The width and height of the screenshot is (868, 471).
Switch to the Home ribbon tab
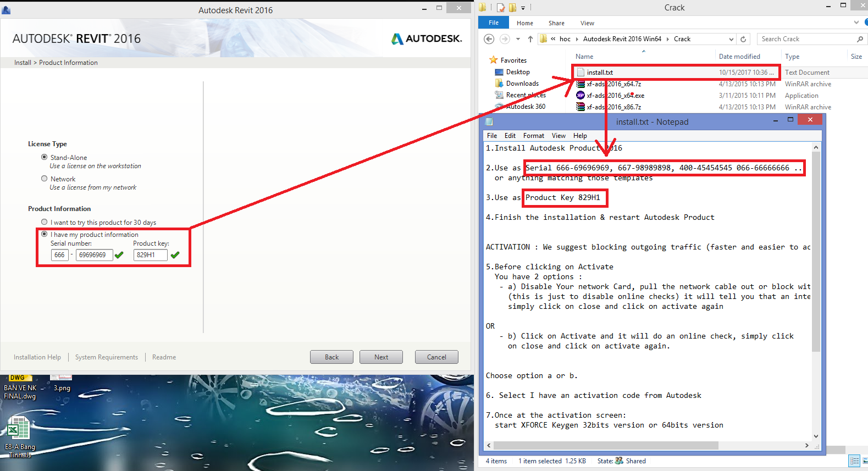(525, 23)
